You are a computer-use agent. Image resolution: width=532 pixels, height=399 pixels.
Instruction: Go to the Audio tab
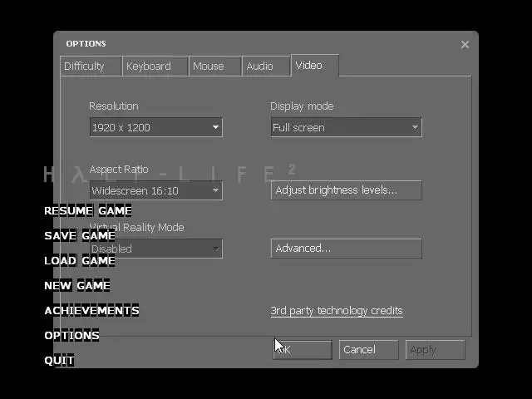[x=266, y=66]
